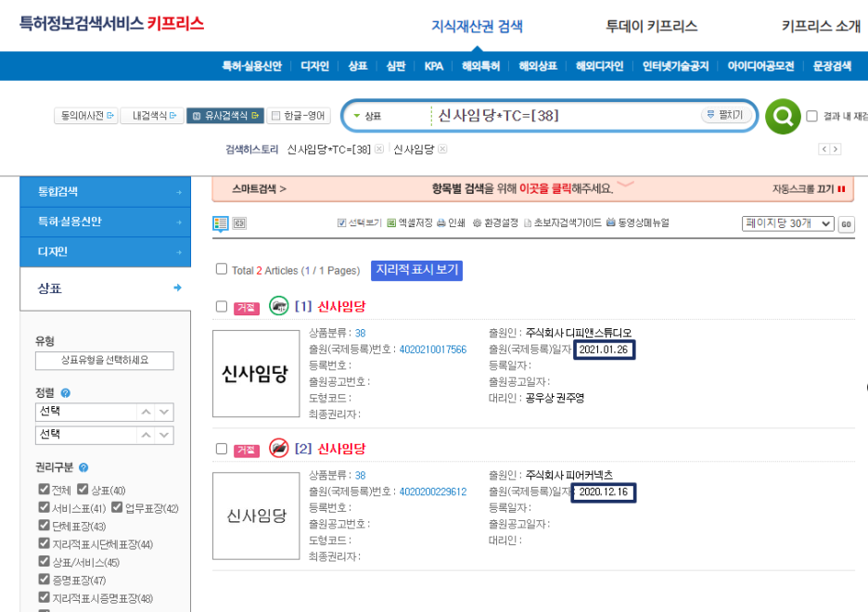Image resolution: width=868 pixels, height=612 pixels.
Task: Expand 특허·실용신안 sidebar item
Action: [105, 222]
